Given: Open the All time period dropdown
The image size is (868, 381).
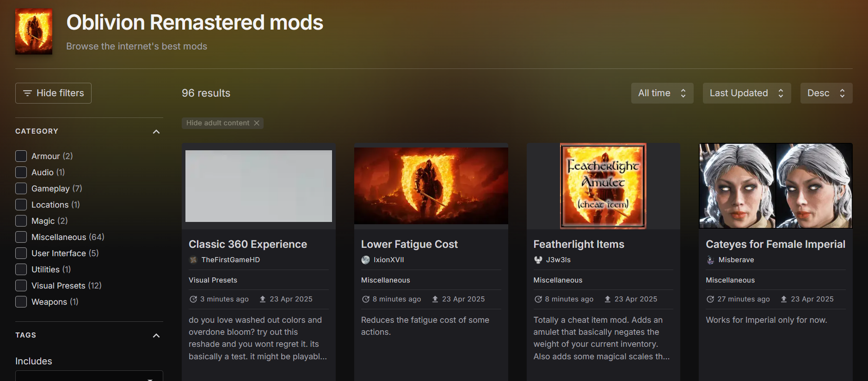Looking at the screenshot, I should click(662, 93).
